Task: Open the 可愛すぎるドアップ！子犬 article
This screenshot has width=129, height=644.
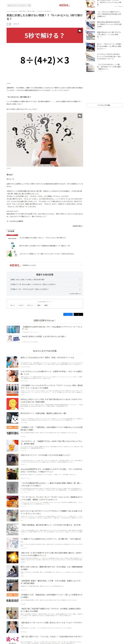Action: 46,455
